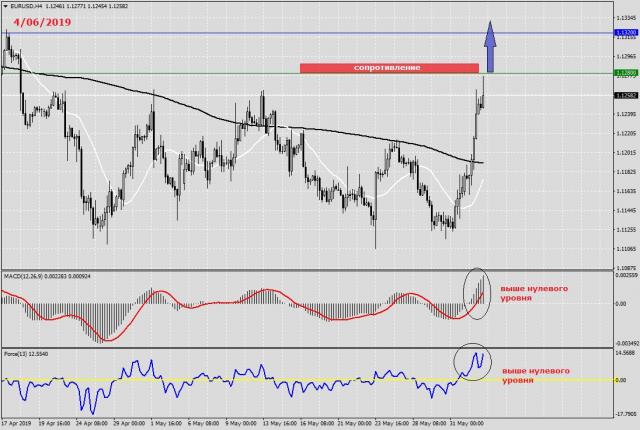Select the blue horizontal line at 1.13200
The height and width of the screenshot is (430, 640).
250,33
